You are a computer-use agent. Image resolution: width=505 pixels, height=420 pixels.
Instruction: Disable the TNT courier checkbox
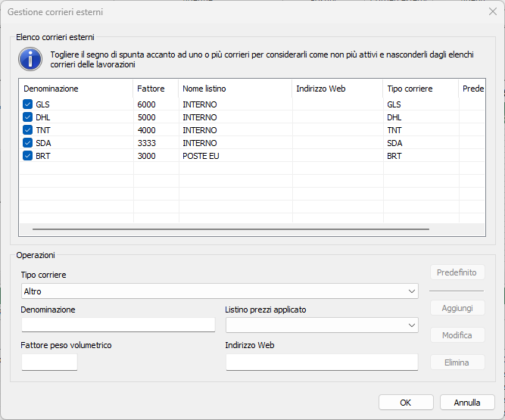(x=28, y=130)
